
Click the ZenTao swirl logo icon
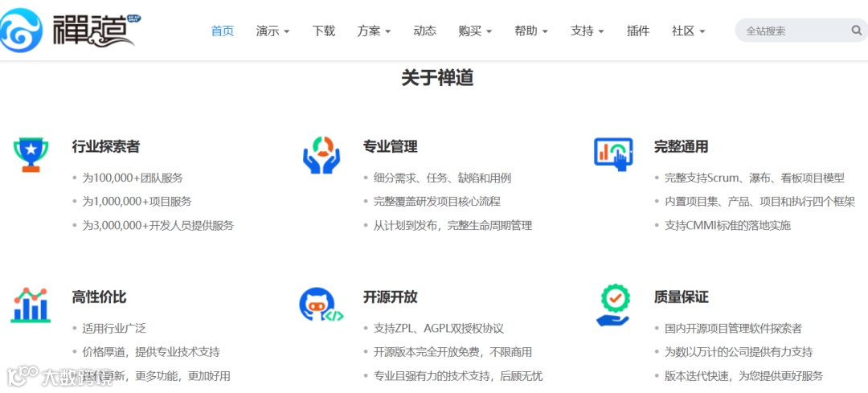coord(20,31)
